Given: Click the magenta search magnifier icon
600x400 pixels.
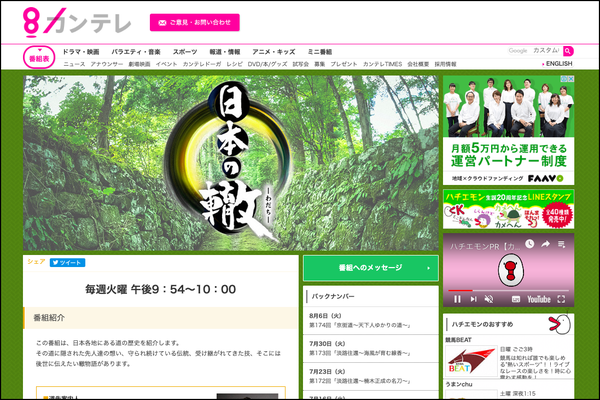Looking at the screenshot, I should click(x=568, y=50).
